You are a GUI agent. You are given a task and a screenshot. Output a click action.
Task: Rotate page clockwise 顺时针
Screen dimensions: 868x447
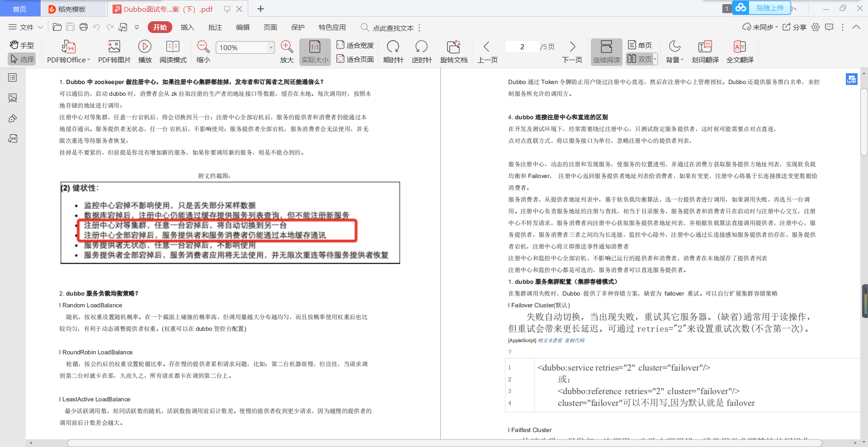(393, 52)
